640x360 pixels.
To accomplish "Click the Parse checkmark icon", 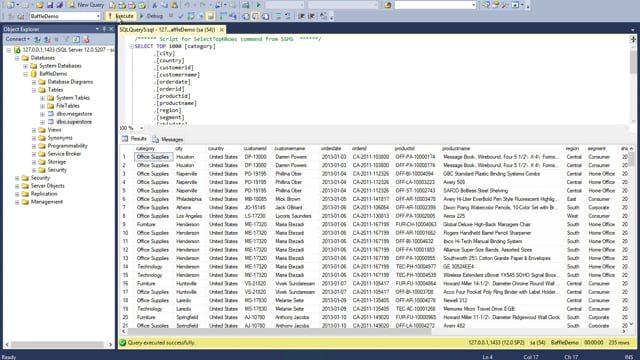I will click(x=181, y=16).
